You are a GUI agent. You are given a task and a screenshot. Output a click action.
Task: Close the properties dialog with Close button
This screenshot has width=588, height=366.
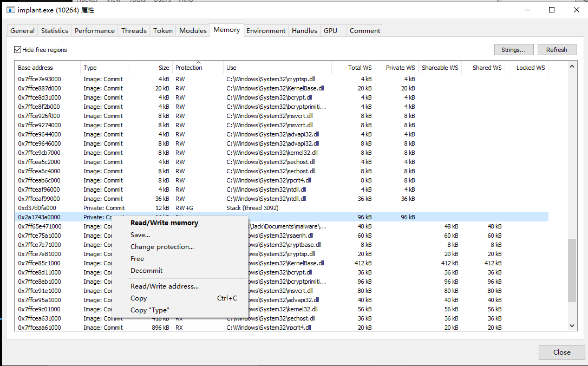pyautogui.click(x=561, y=352)
